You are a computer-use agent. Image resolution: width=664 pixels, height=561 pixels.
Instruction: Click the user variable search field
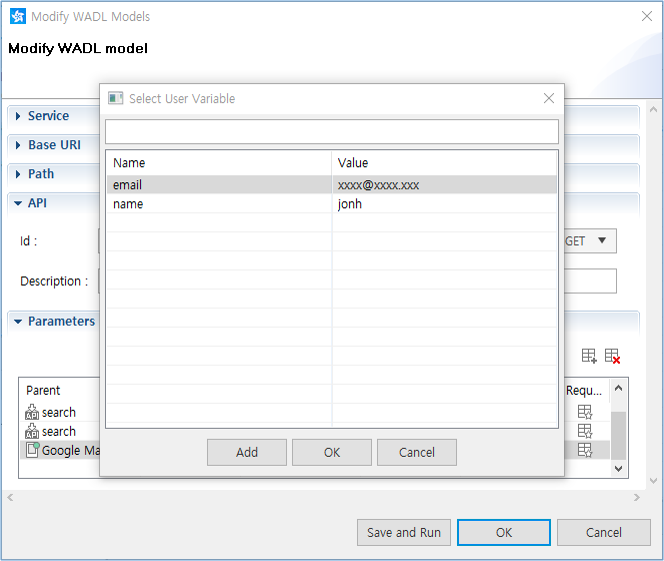click(x=331, y=132)
